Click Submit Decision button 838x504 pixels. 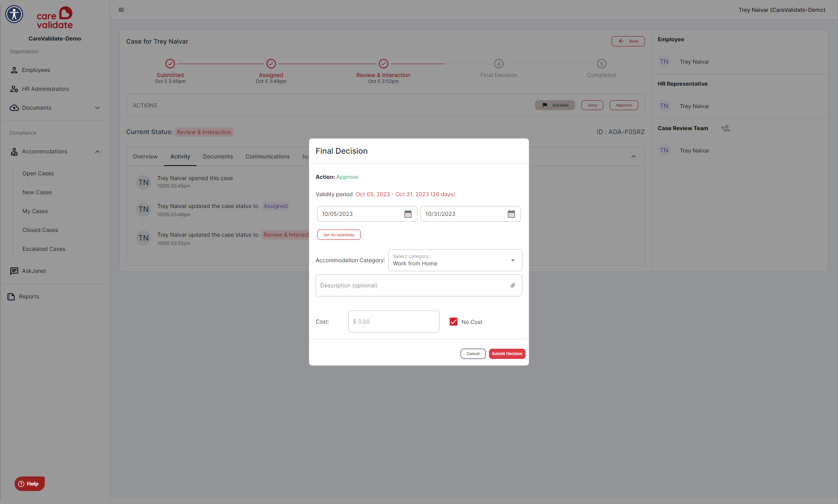click(507, 354)
